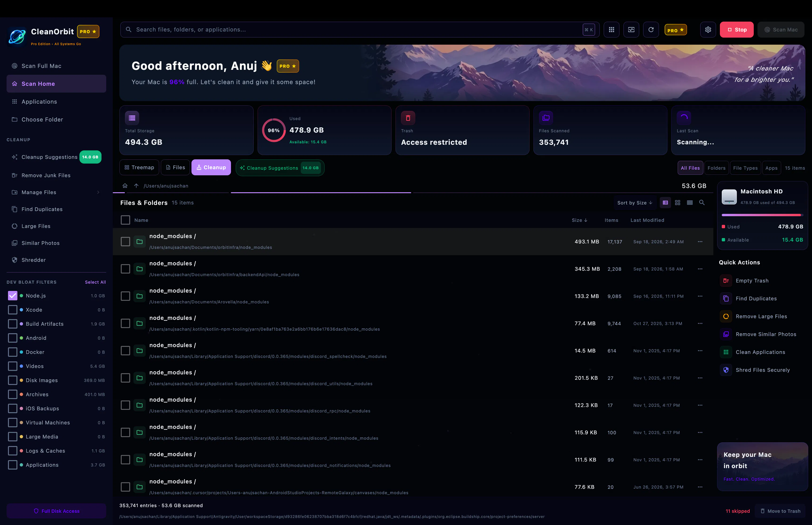812x525 pixels.
Task: Check the Xcode bloat filter
Action: [x=13, y=310]
